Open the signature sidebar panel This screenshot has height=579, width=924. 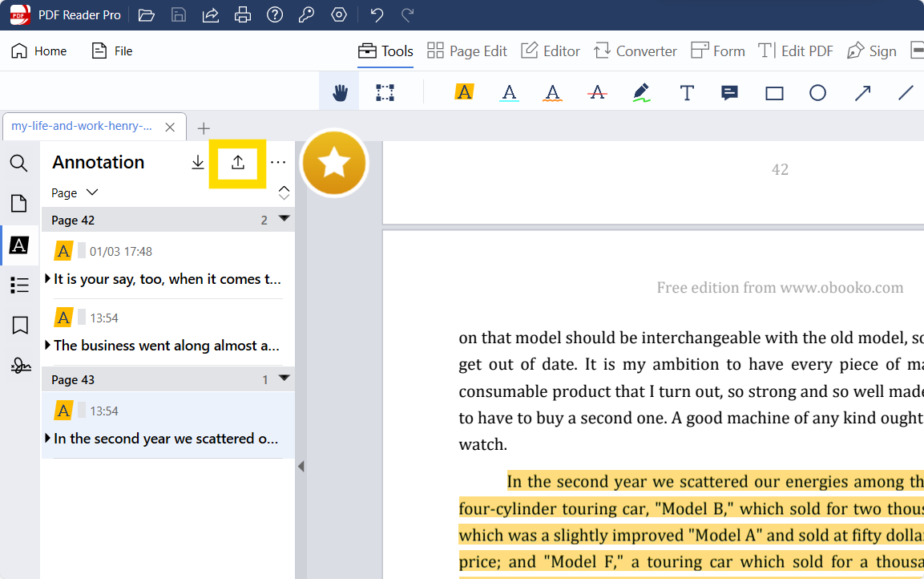tap(21, 366)
